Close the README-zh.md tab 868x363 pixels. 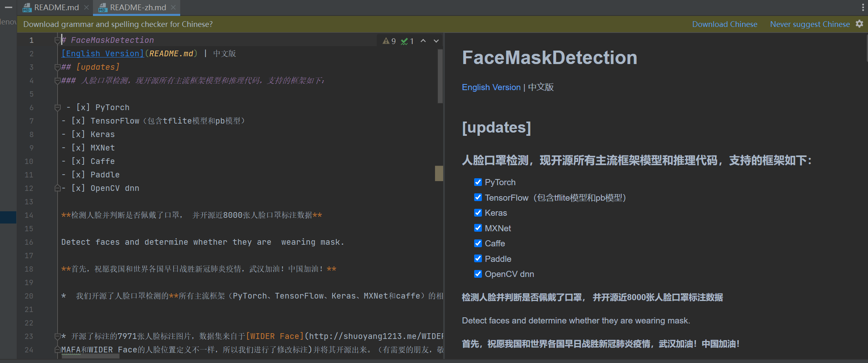173,7
